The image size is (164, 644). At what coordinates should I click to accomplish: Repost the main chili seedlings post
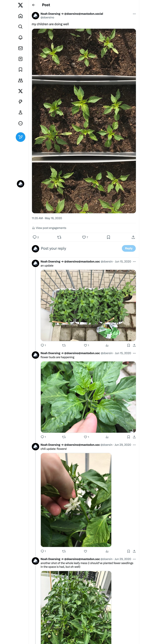(59, 237)
